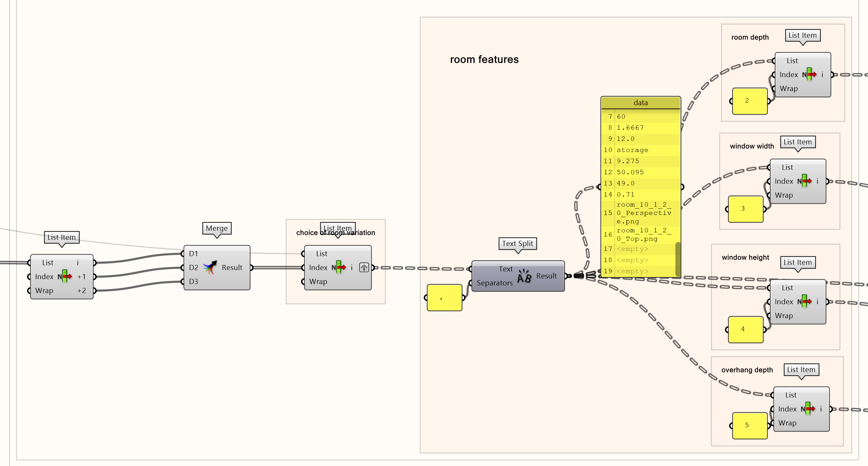Click the Wrap input in overhang depth List Item
Screen dimensions: 868x466
(x=787, y=423)
